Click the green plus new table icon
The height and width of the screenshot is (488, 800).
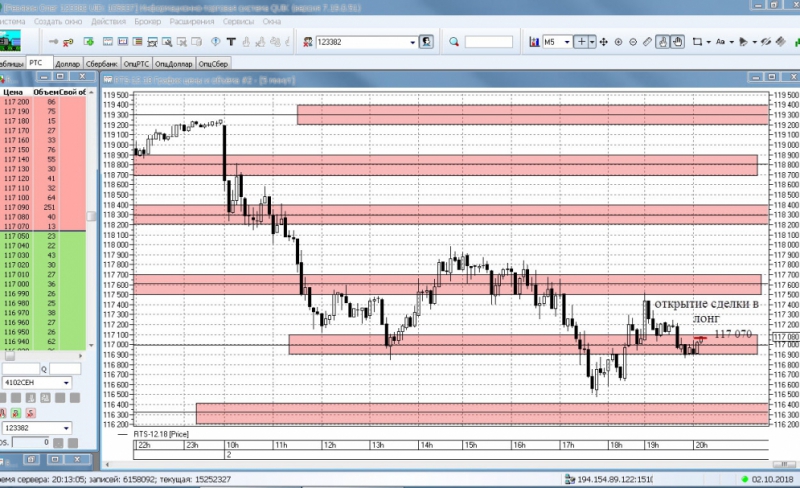[89, 42]
